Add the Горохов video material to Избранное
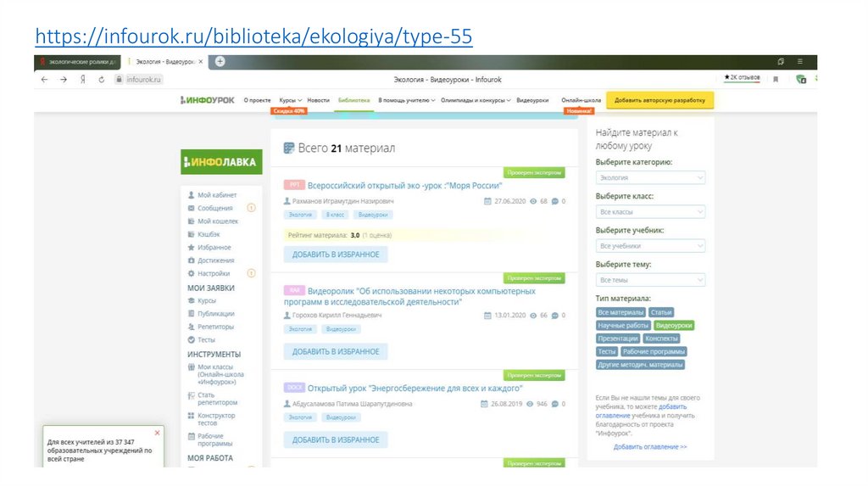Image resolution: width=868 pixels, height=487 pixels. (x=336, y=351)
